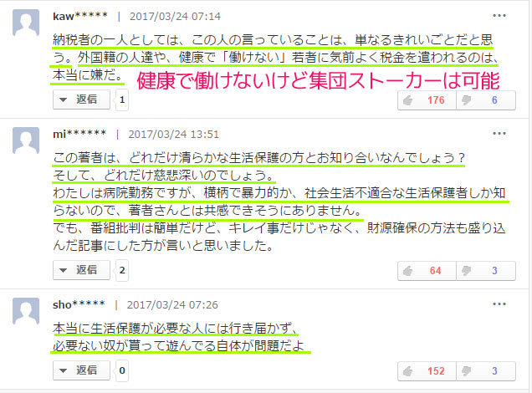Open sho***** user avatar

tap(26, 311)
